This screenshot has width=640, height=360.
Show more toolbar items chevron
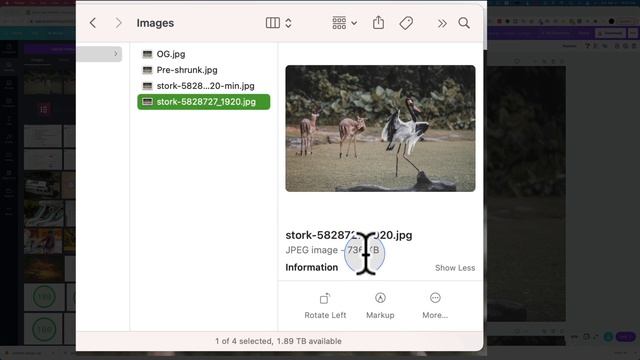point(442,24)
